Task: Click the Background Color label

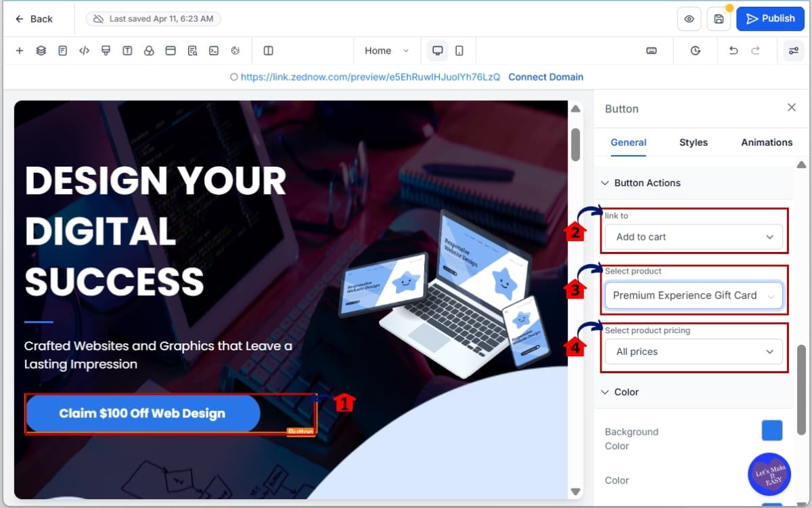Action: pyautogui.click(x=631, y=439)
